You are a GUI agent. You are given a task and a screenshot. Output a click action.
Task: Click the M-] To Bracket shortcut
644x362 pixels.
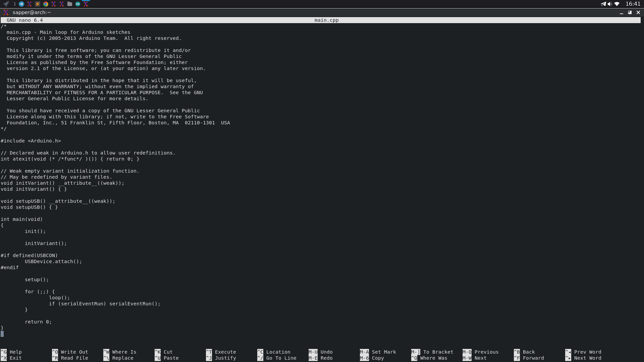click(x=432, y=352)
